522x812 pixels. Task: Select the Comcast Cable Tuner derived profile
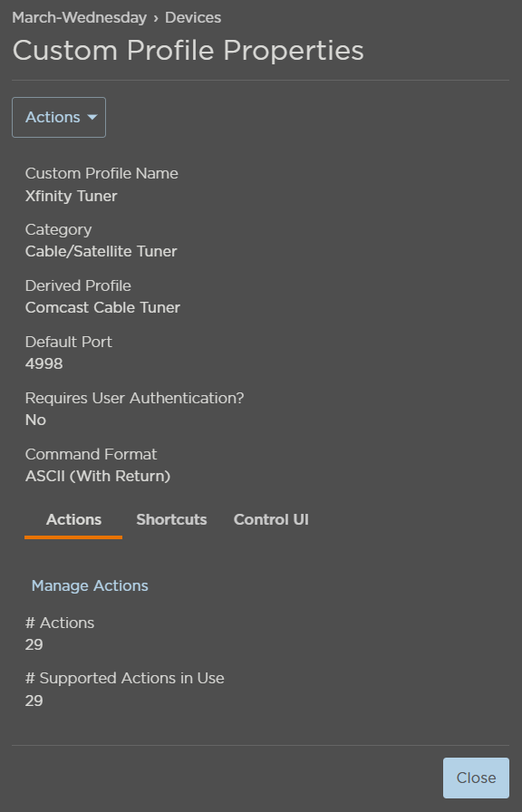101,307
